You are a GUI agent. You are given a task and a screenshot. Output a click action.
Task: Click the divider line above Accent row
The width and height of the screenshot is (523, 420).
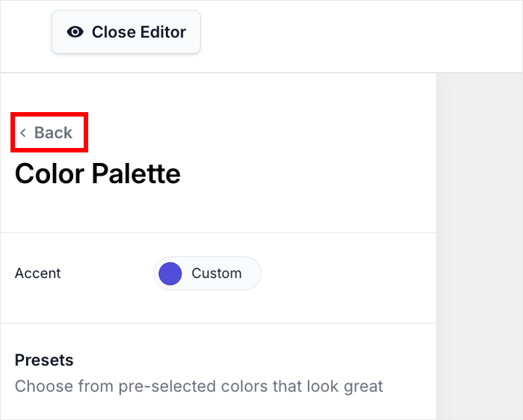(x=217, y=233)
